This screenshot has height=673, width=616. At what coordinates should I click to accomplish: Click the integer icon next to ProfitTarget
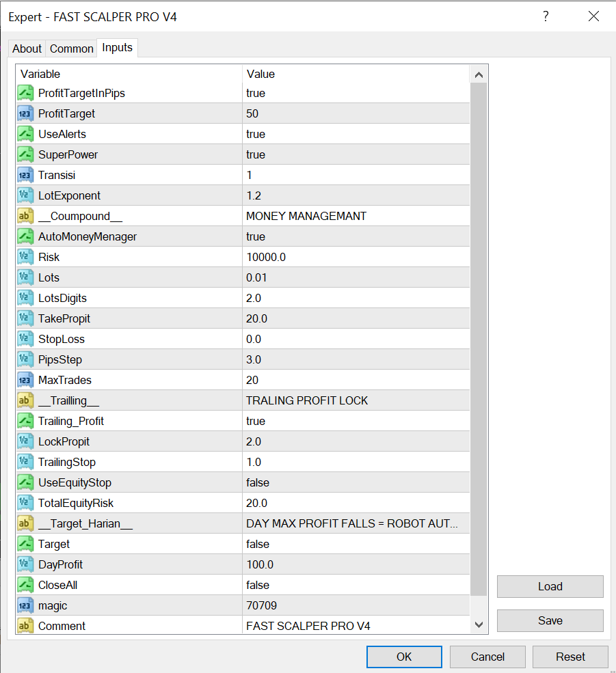(x=25, y=113)
